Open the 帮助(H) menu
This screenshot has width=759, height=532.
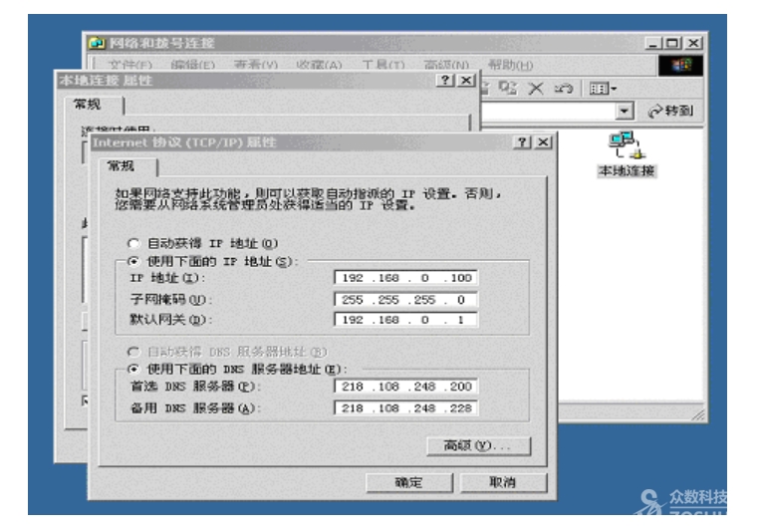pyautogui.click(x=510, y=65)
